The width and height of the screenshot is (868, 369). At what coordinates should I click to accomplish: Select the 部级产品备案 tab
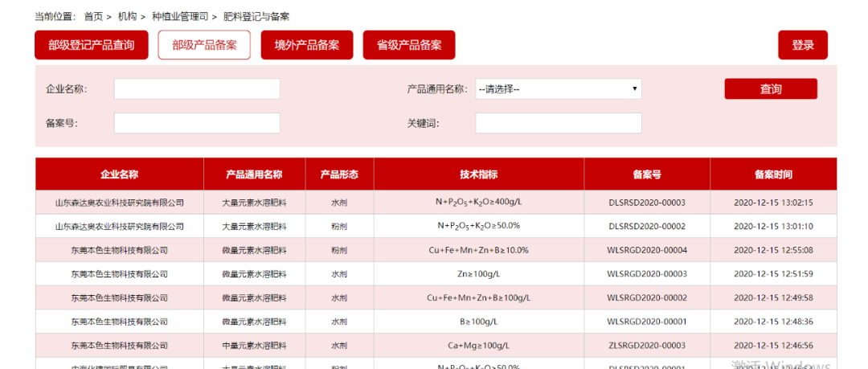click(204, 45)
